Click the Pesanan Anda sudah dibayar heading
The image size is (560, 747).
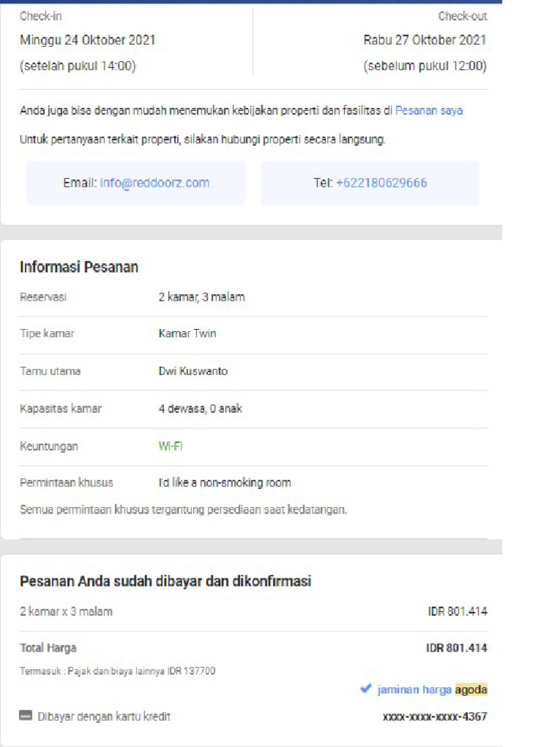[x=166, y=581]
